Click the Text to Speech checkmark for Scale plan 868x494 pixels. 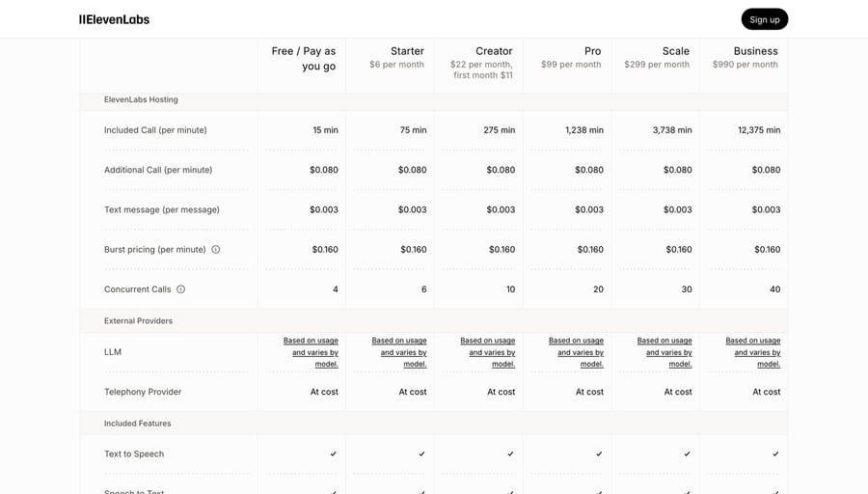click(687, 453)
